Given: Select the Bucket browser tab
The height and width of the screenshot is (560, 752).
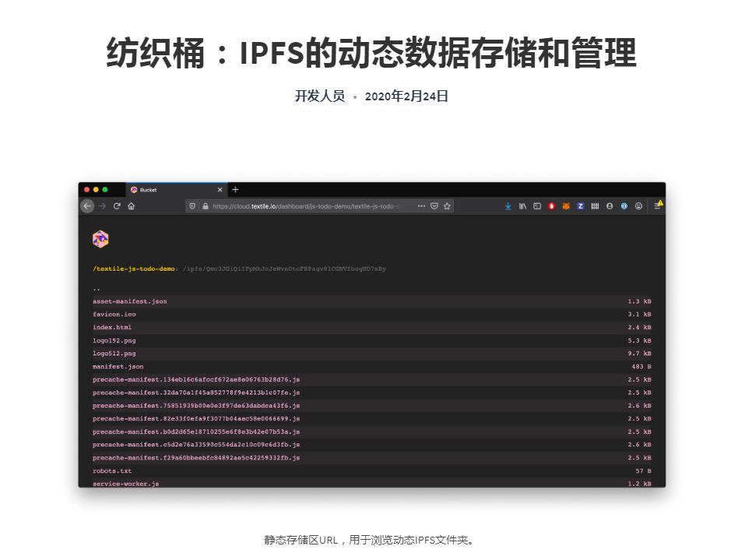Looking at the screenshot, I should click(x=177, y=190).
